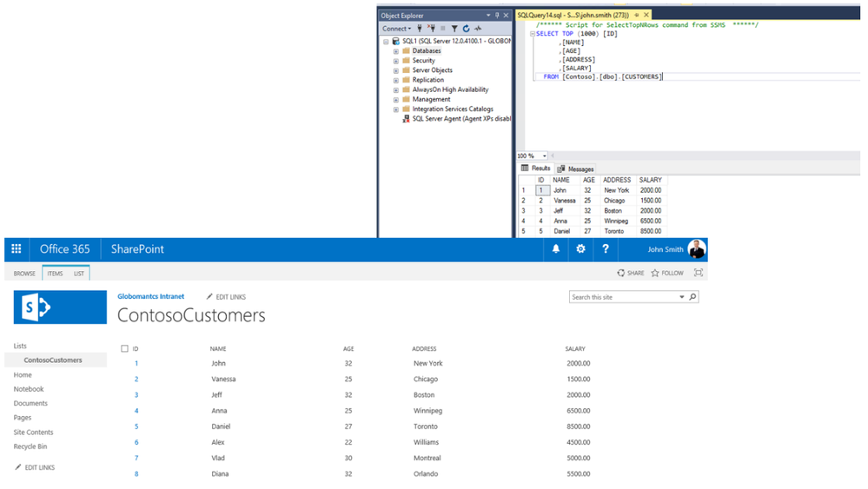
Task: Click the 'Vanessa' cell in SQL results
Action: (x=565, y=201)
